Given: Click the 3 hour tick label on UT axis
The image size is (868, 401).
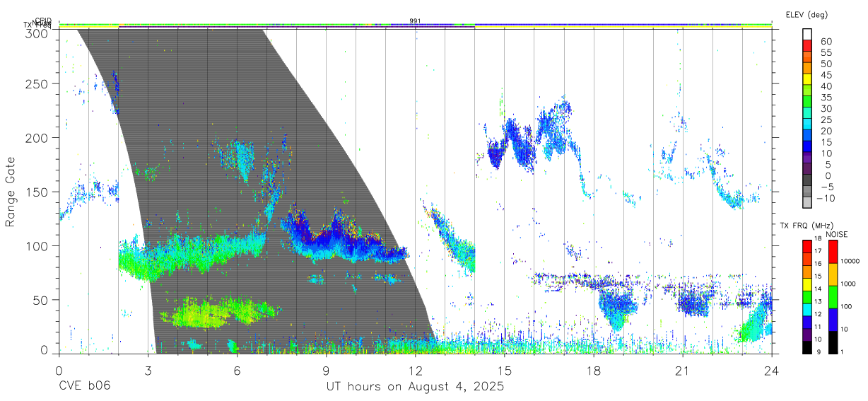Looking at the screenshot, I should 148,370.
